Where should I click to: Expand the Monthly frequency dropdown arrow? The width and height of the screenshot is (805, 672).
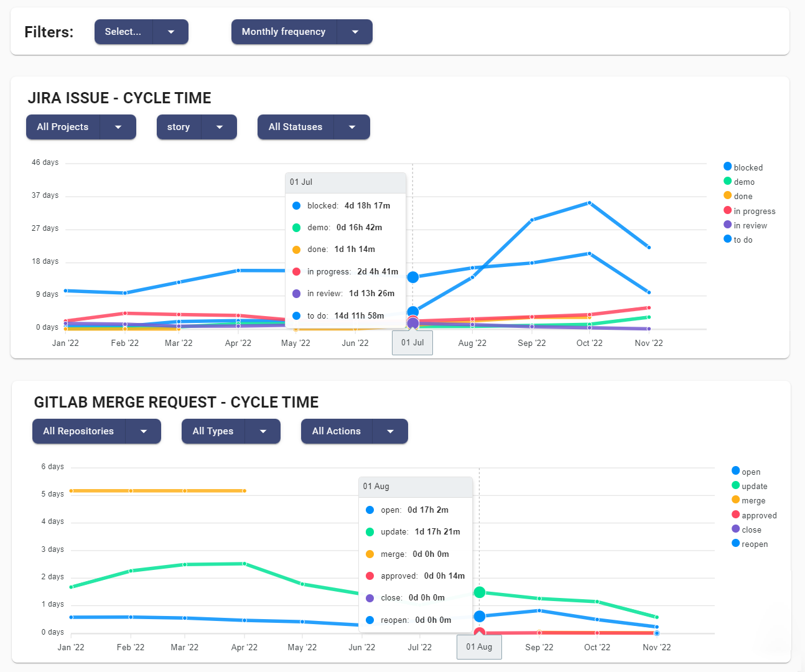pos(355,32)
